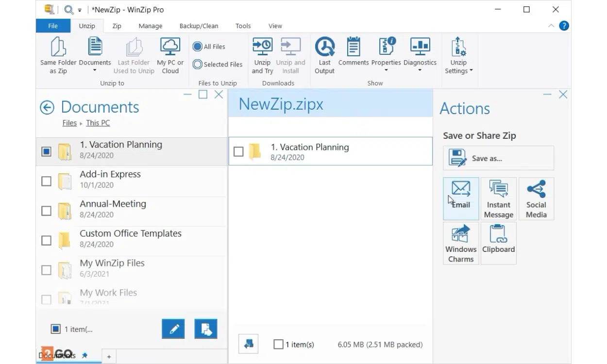
Task: Share using Windows Charms
Action: (461, 243)
